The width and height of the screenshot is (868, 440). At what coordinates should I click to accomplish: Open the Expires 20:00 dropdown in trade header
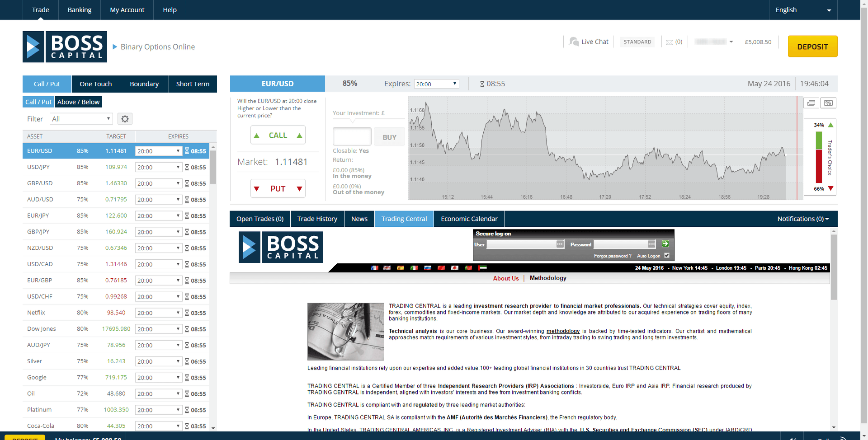coord(437,84)
